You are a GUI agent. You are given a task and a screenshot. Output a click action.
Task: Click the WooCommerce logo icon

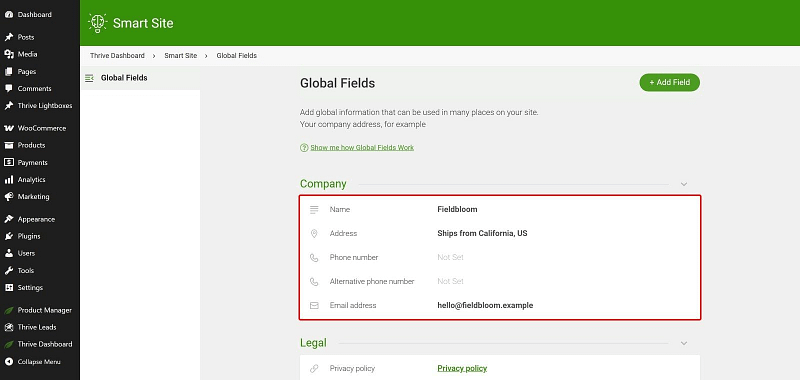(x=9, y=128)
